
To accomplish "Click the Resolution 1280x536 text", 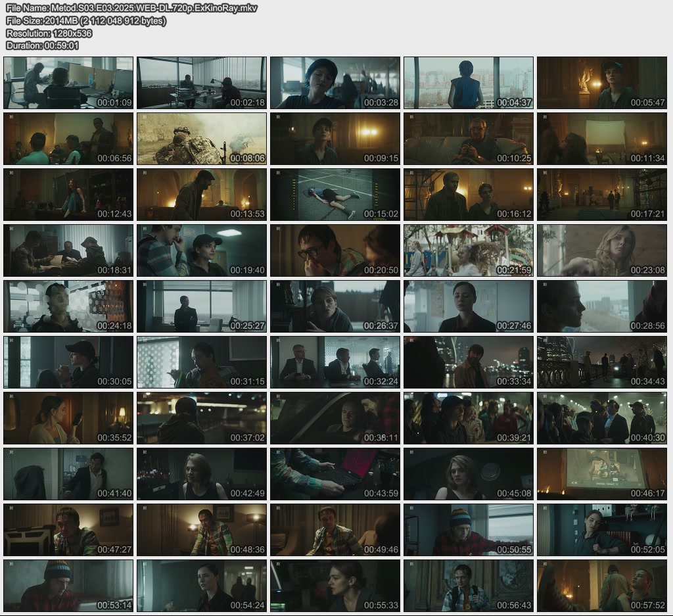I will coord(49,33).
